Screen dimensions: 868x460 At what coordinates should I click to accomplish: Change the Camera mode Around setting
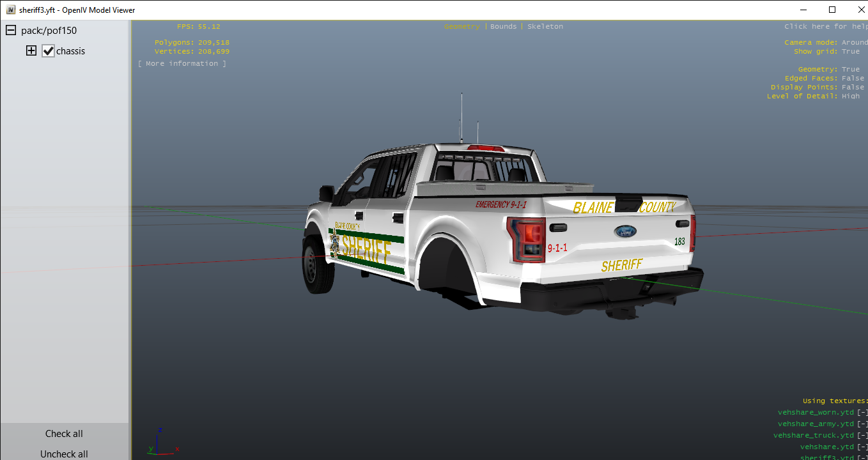click(x=854, y=43)
